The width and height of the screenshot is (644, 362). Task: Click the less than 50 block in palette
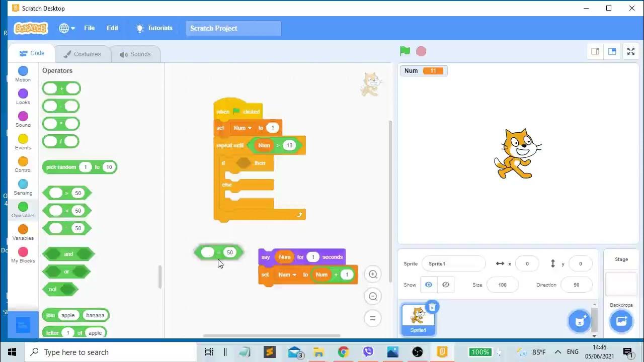point(67,211)
